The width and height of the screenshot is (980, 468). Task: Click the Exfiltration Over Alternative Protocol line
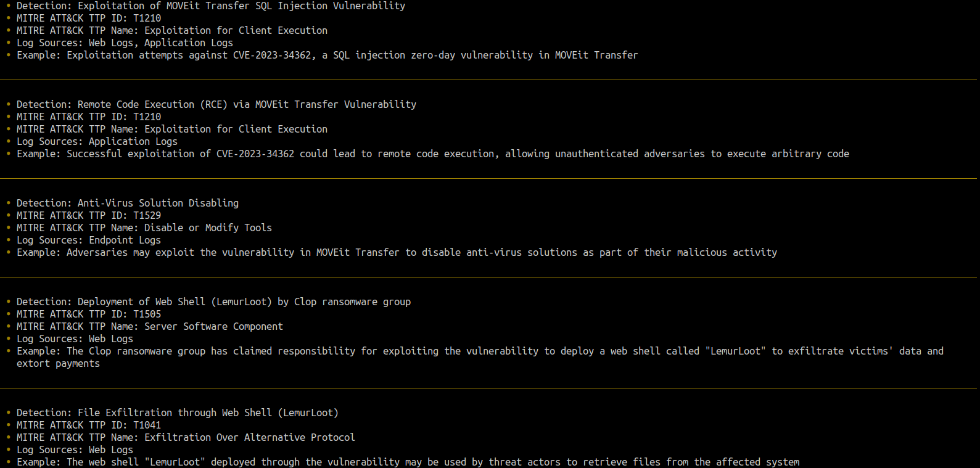(x=186, y=438)
